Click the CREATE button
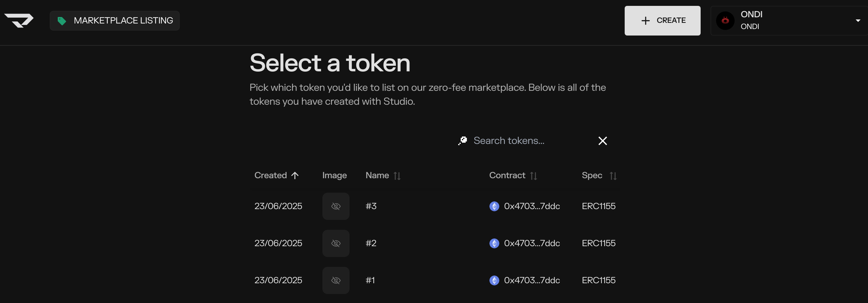Viewport: 868px width, 303px height. point(662,21)
